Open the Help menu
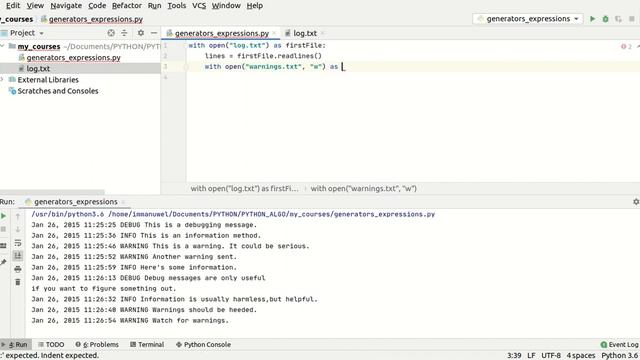 (x=255, y=6)
